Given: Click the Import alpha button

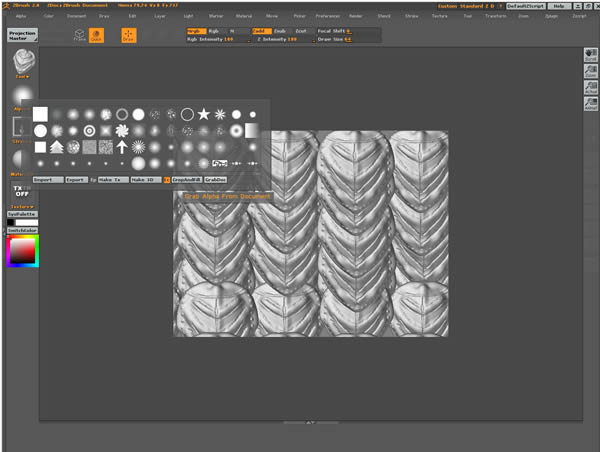Looking at the screenshot, I should 48,179.
